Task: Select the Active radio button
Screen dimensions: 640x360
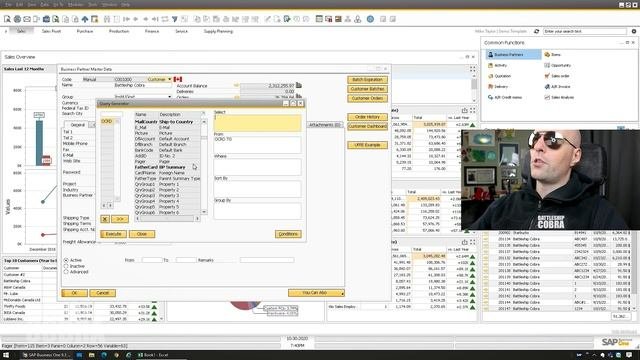Action: pos(66,260)
